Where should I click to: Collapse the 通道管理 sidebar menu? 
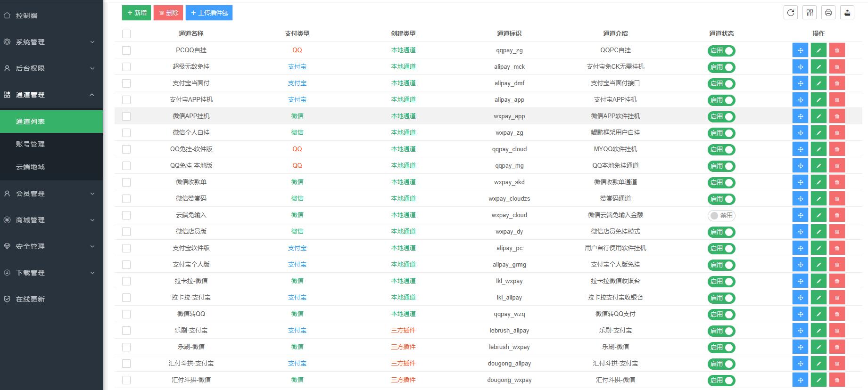[x=51, y=95]
